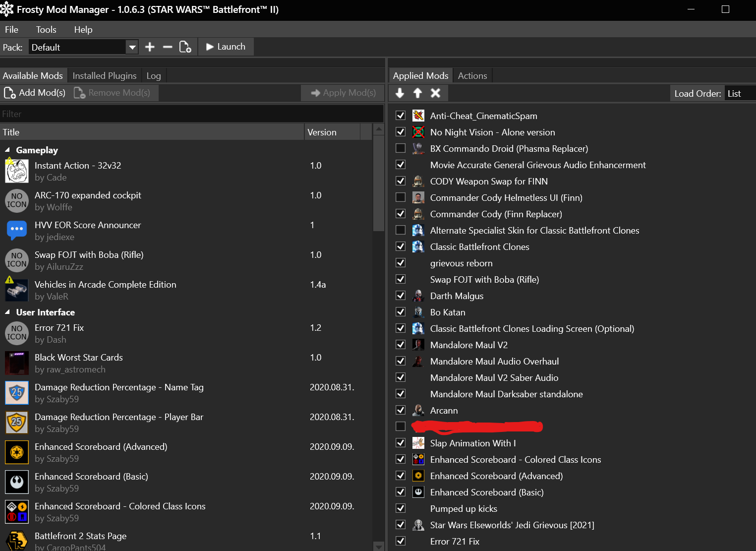Launch the game with Launch button

[226, 47]
